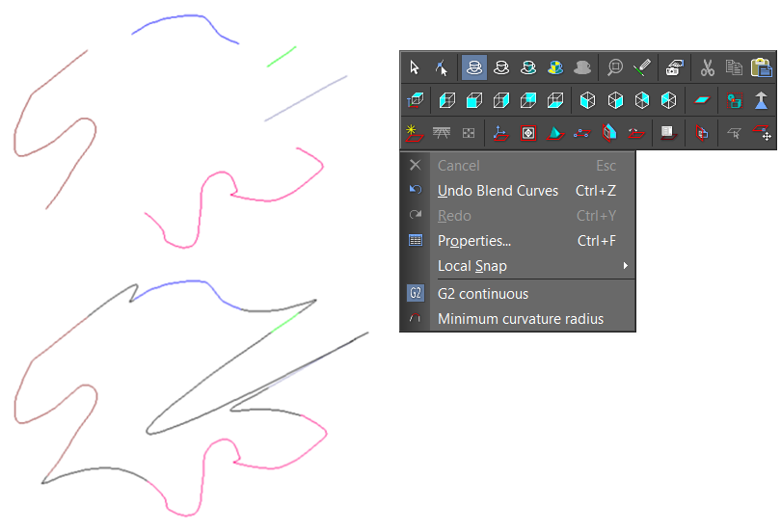Select Minimum curvature radius menu entry
This screenshot has width=781, height=532.
point(518,318)
